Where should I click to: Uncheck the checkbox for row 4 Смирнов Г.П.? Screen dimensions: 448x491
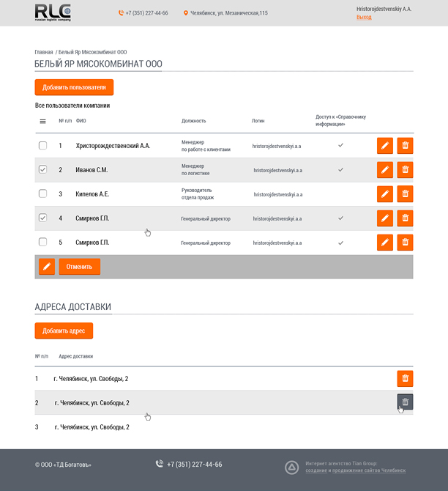tap(43, 218)
